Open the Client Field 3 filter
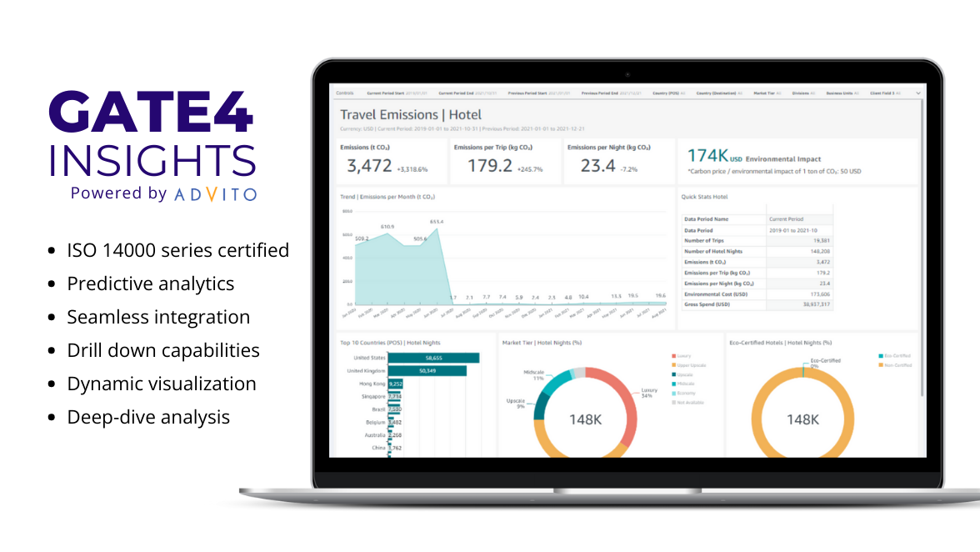This screenshot has width=980, height=552. [886, 93]
